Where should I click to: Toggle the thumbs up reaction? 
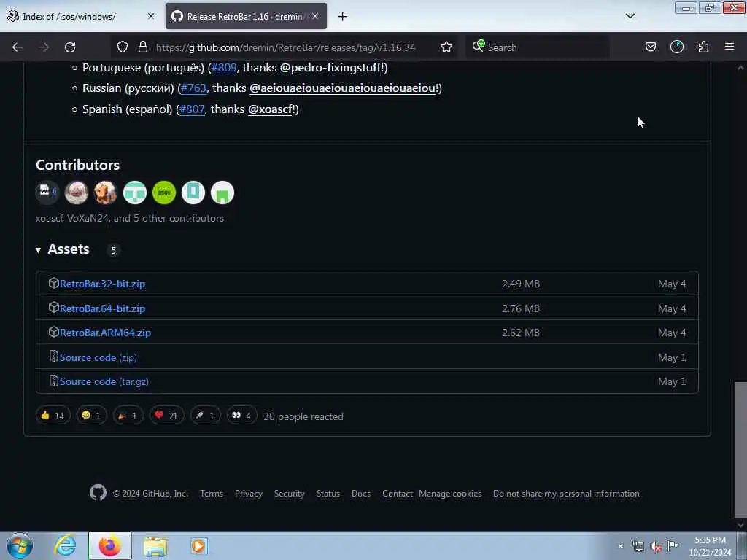point(53,416)
